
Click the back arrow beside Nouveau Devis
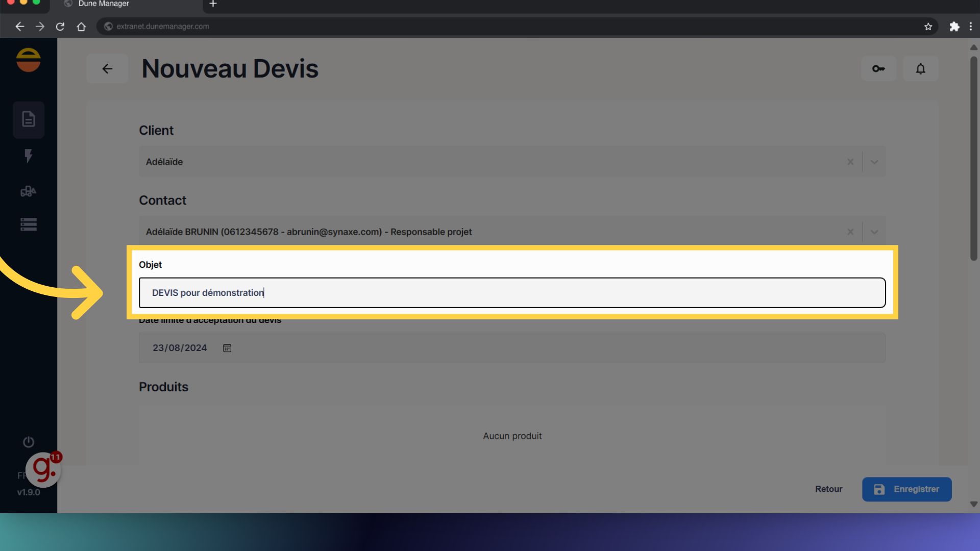click(107, 68)
